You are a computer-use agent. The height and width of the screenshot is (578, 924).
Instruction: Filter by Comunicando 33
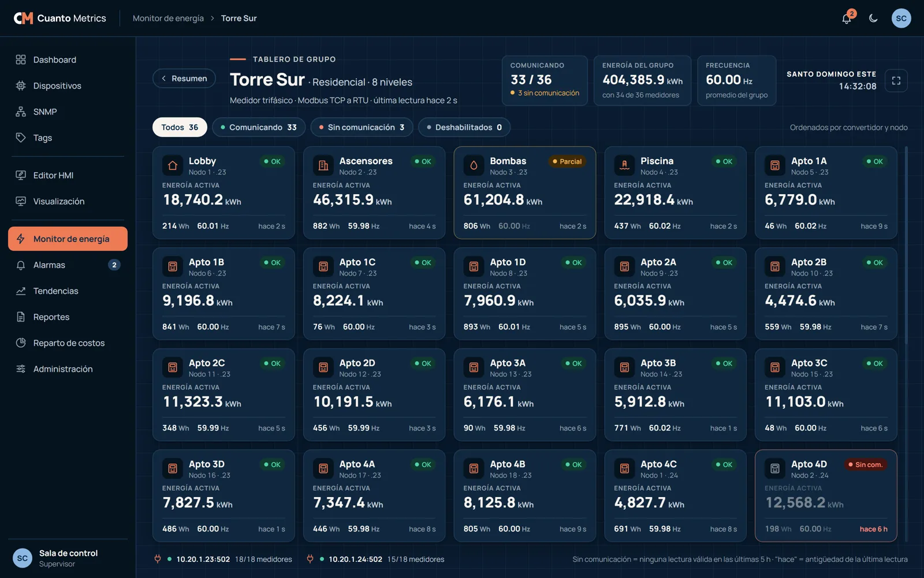[x=258, y=127]
